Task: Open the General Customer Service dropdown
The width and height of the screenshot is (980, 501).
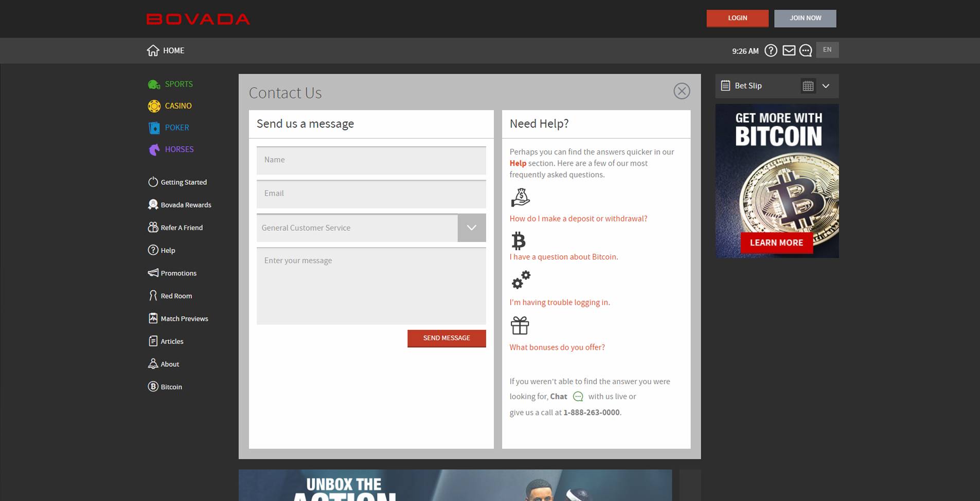Action: point(371,228)
